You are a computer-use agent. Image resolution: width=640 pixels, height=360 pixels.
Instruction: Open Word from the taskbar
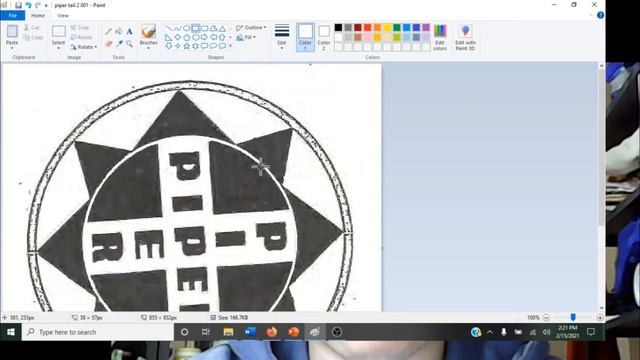pyautogui.click(x=250, y=332)
